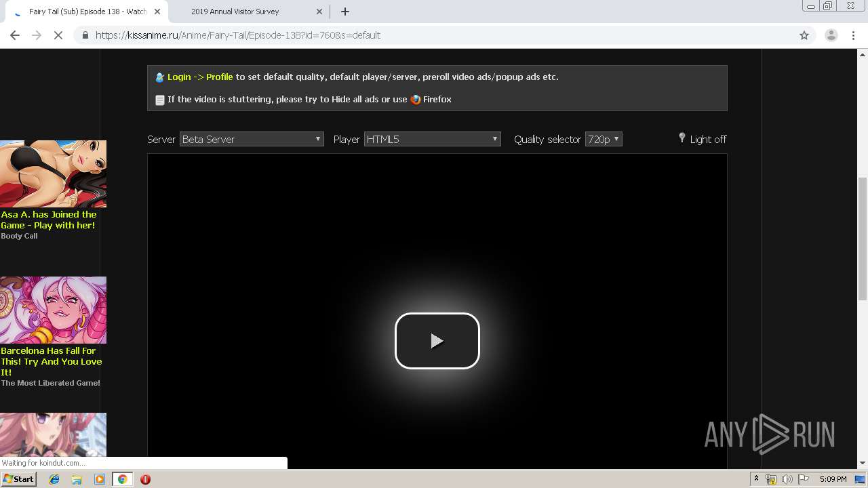Image resolution: width=868 pixels, height=488 pixels.
Task: Stop loading the page
Action: point(58,35)
